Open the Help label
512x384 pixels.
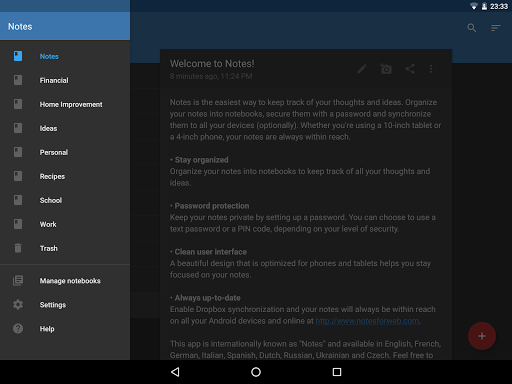click(47, 329)
